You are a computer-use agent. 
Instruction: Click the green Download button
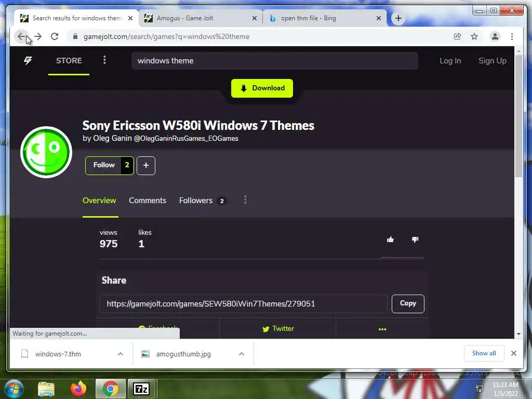pos(262,88)
